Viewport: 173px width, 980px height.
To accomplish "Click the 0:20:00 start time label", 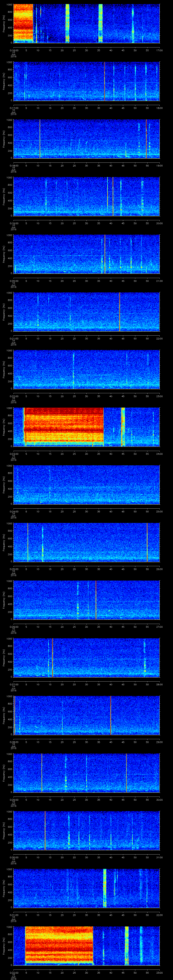I will [14, 281].
